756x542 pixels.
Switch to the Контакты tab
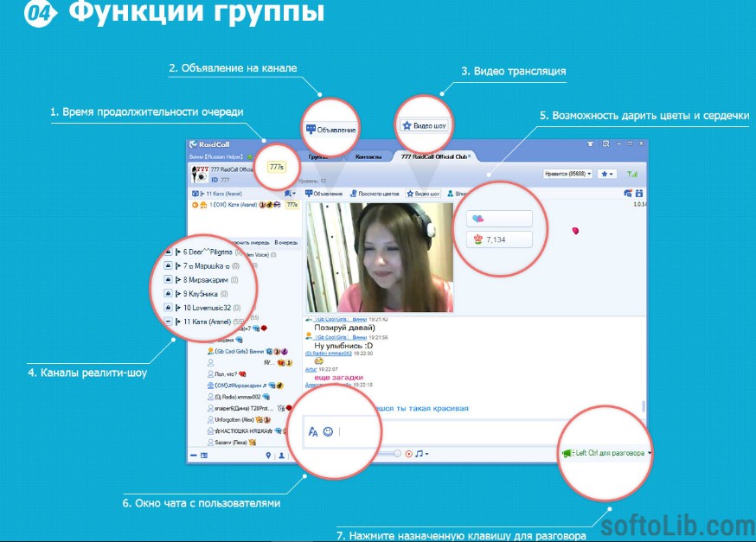368,157
